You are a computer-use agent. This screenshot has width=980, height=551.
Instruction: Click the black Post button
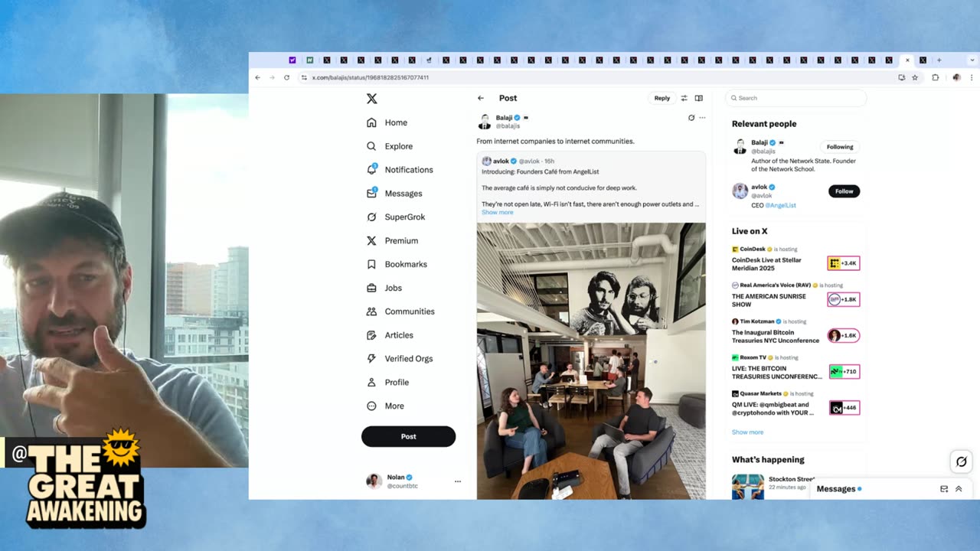(408, 436)
